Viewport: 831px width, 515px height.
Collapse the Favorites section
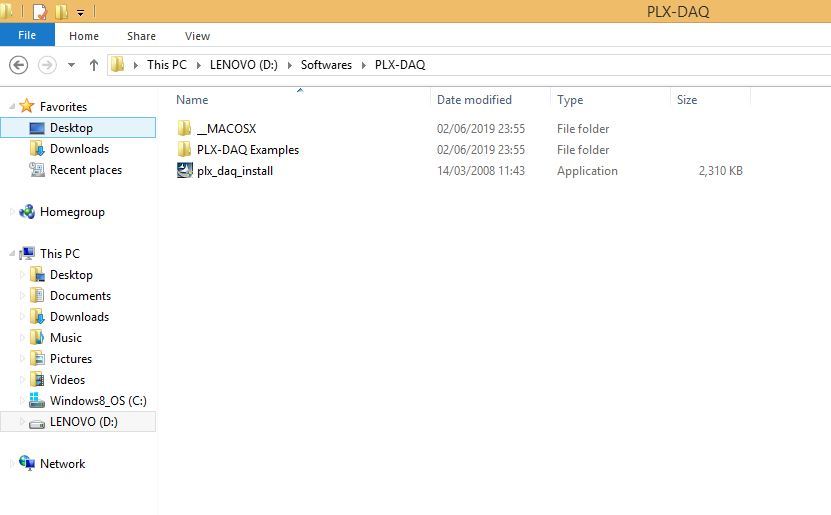(12, 107)
